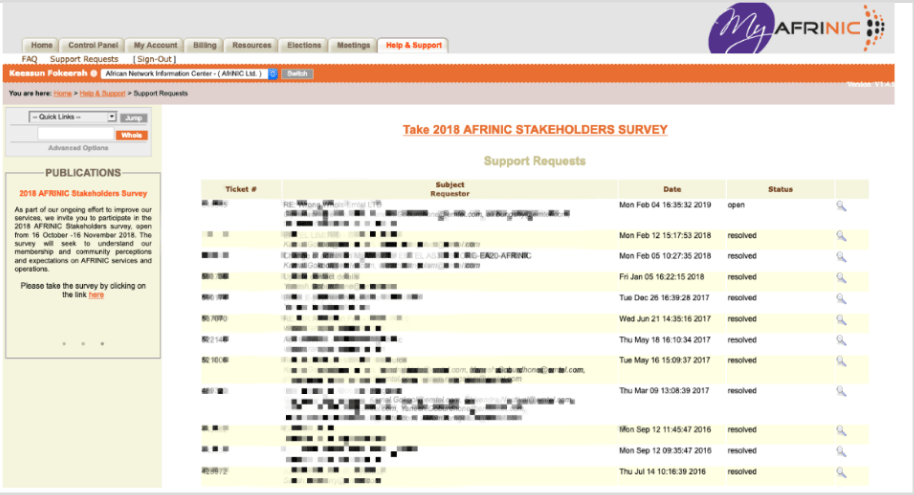Click date 'Thu Mar 09 13:08:39 2017'

click(665, 391)
